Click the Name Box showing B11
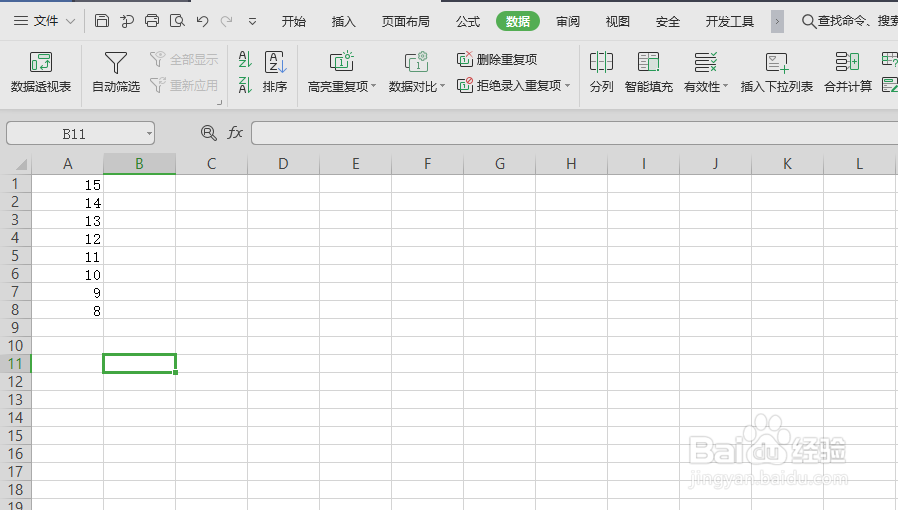 click(x=74, y=134)
